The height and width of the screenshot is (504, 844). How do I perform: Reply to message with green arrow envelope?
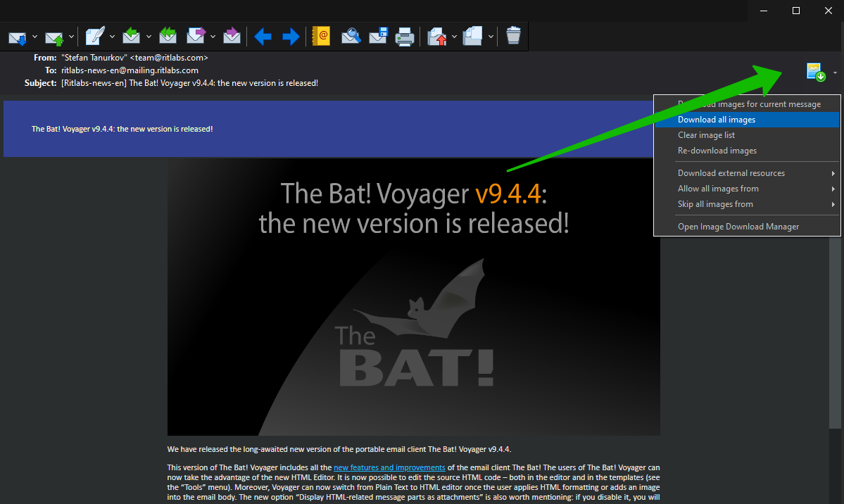[132, 35]
